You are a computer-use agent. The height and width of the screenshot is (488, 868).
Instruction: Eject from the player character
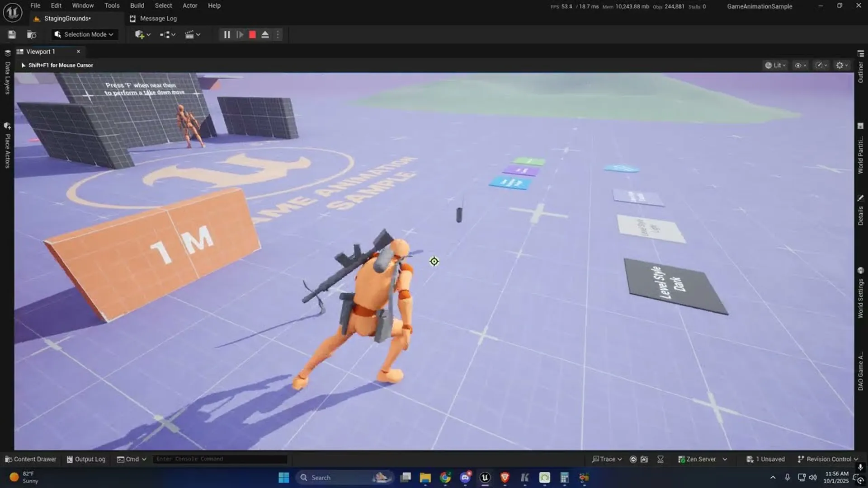[x=265, y=34]
